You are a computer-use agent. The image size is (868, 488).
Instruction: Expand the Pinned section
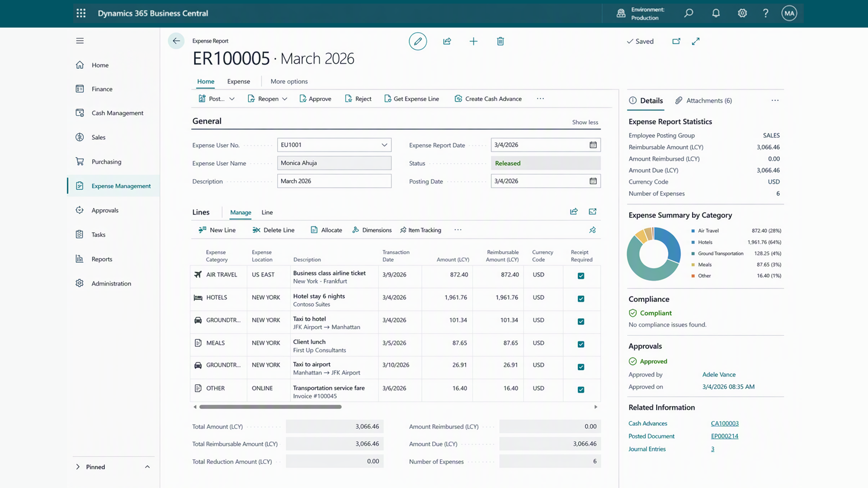(78, 467)
